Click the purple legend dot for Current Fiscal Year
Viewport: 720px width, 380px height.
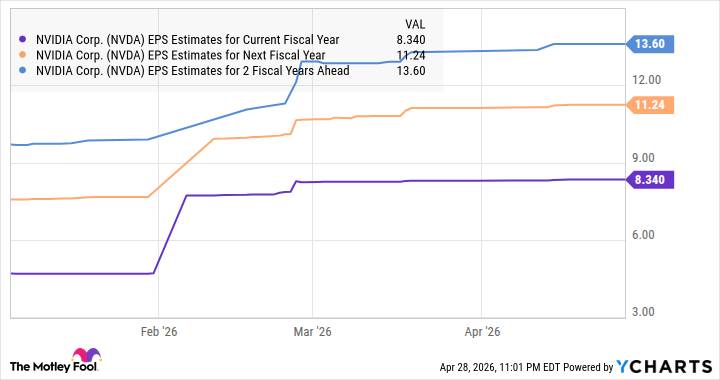(x=22, y=40)
